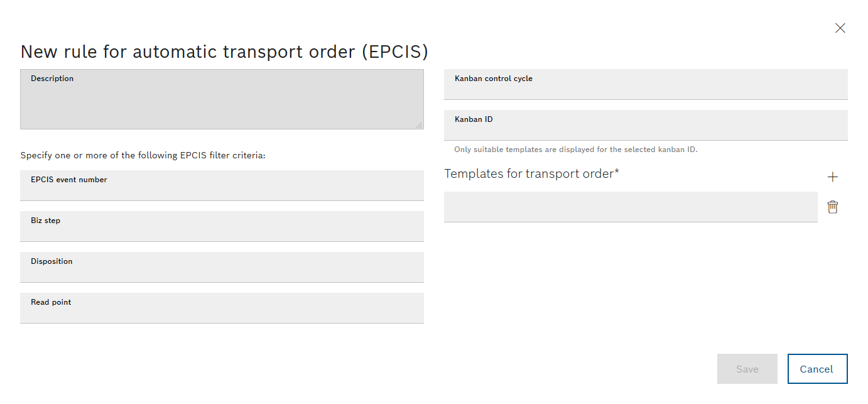Click the disabled Save button
868x404 pixels.
pos(747,369)
